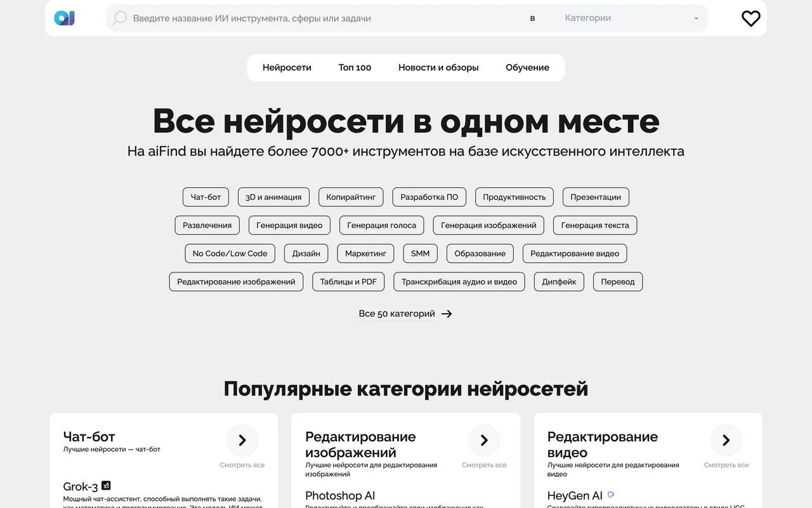Open the Grok-3 tool link

(81, 487)
